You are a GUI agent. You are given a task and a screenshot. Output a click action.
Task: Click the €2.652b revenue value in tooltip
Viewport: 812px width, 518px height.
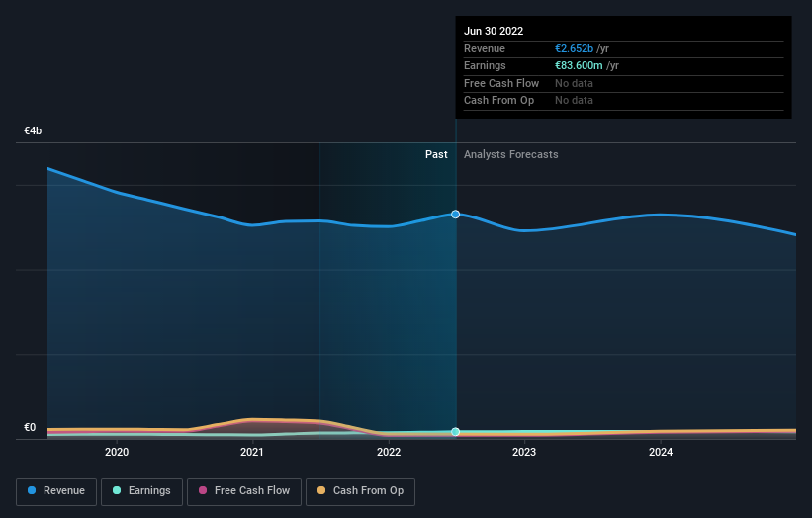tap(574, 48)
